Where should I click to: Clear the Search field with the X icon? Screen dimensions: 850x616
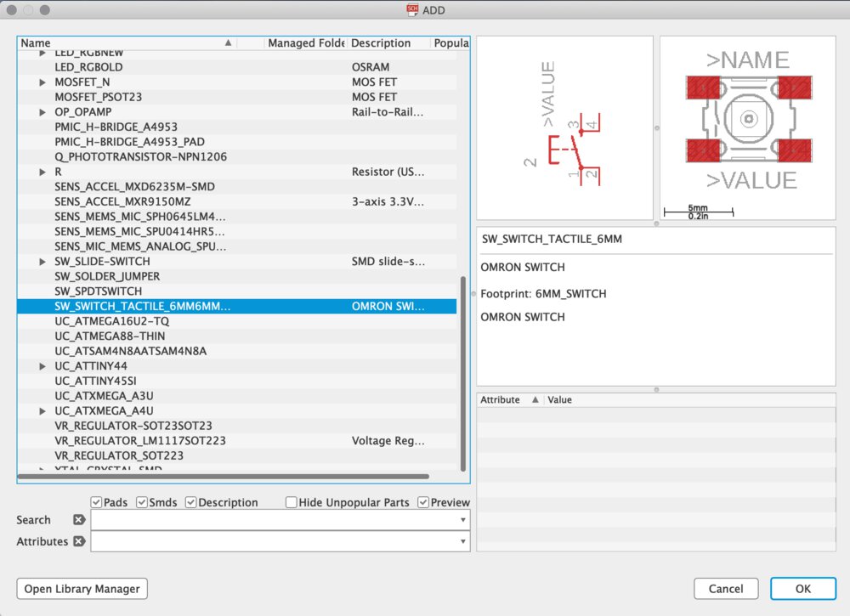(x=79, y=519)
